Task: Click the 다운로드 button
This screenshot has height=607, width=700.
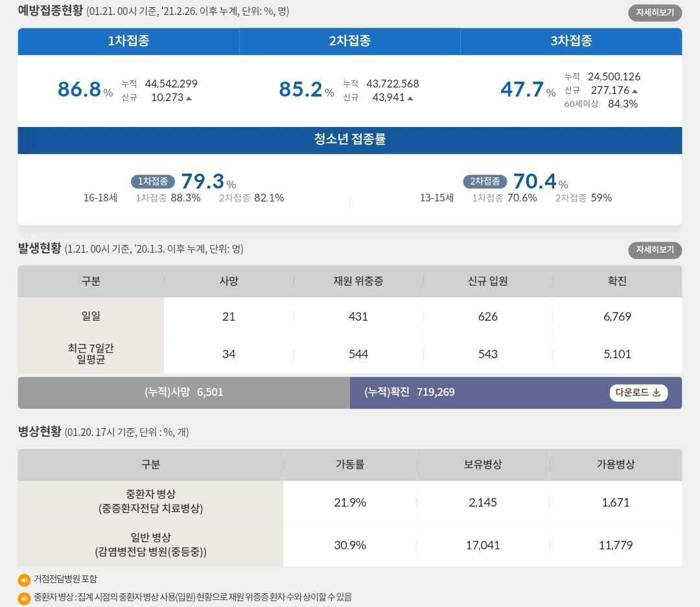Action: [638, 393]
